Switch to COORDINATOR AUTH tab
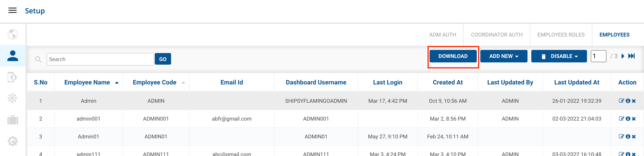This screenshot has width=644, height=156. (496, 35)
